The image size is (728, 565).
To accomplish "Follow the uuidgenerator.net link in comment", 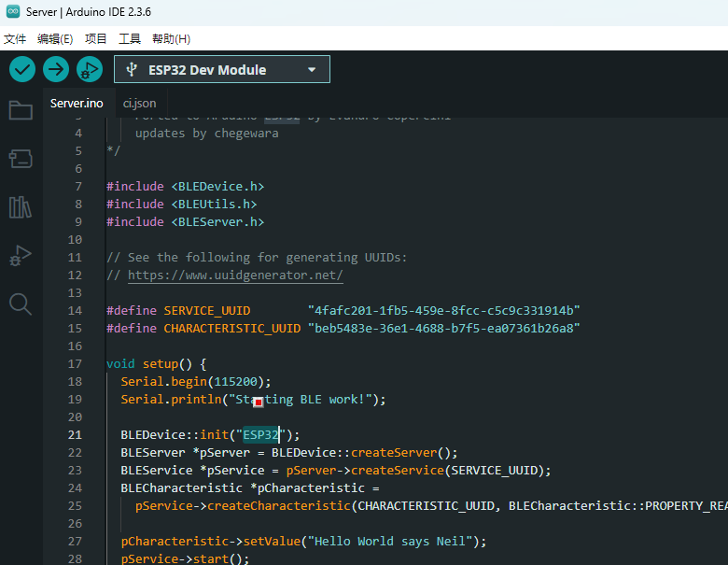I will pos(235,275).
